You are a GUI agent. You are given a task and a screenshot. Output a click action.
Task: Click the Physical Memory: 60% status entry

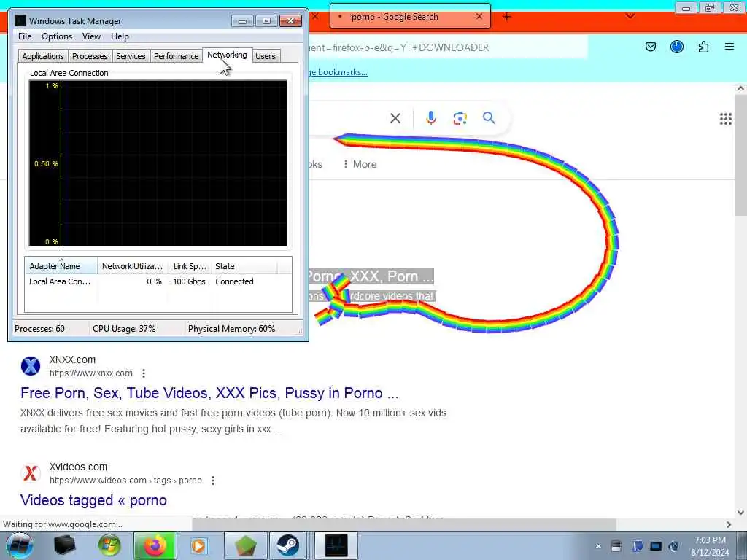coord(231,329)
